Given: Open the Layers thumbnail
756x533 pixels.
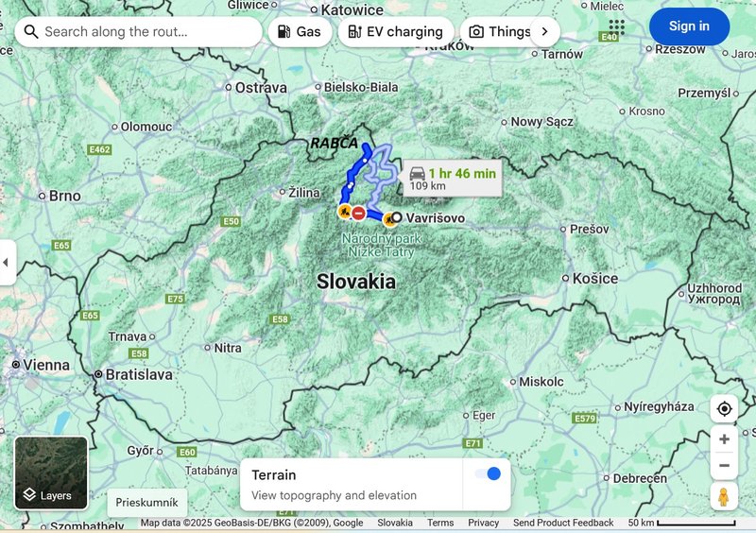Looking at the screenshot, I should point(51,473).
